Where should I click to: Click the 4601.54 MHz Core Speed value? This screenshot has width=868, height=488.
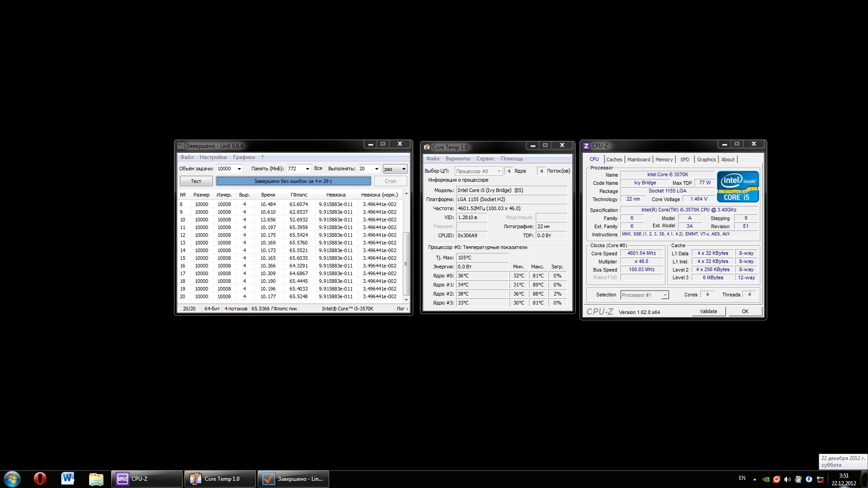coord(642,253)
